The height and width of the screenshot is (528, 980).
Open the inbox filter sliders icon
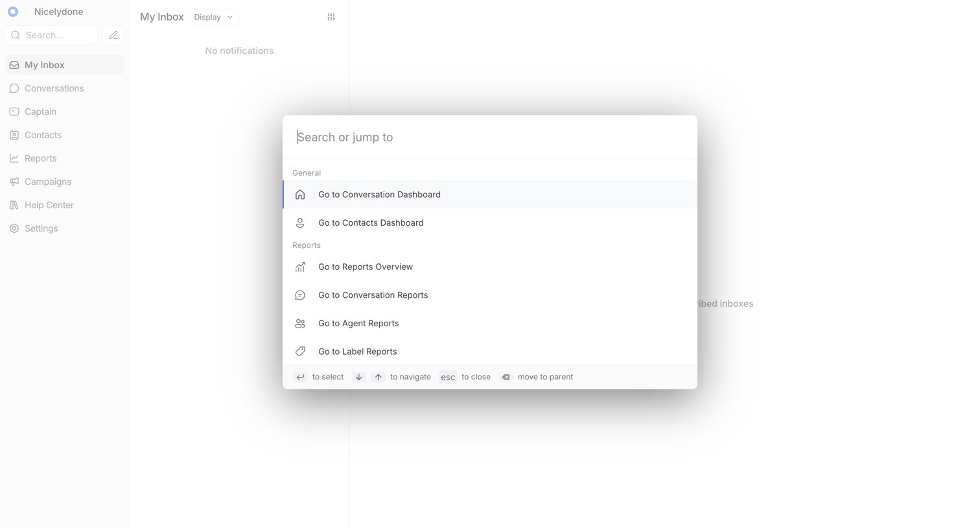[x=331, y=17]
